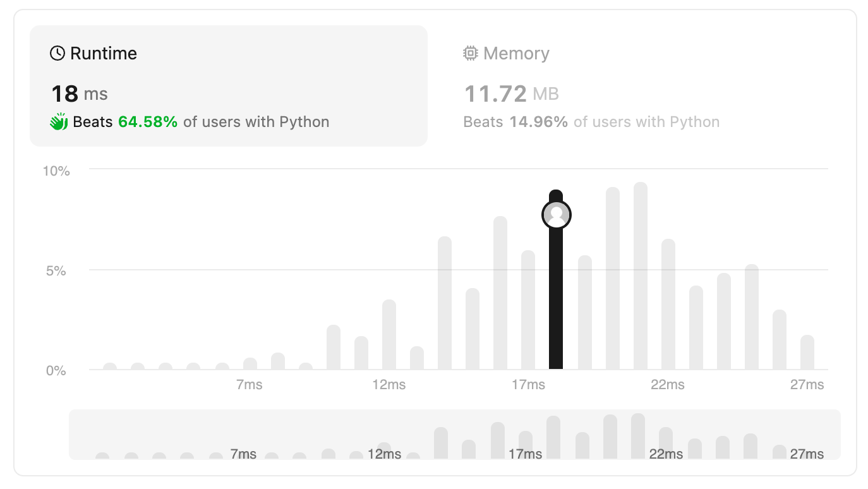Click the gray bar above the 12ms label
Screen dimensions: 868x489
click(389, 334)
